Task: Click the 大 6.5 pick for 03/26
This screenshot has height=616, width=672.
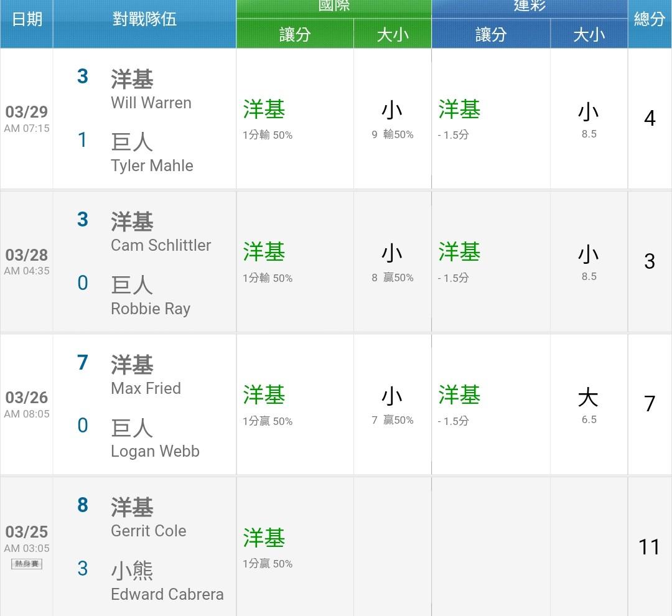Action: click(589, 405)
